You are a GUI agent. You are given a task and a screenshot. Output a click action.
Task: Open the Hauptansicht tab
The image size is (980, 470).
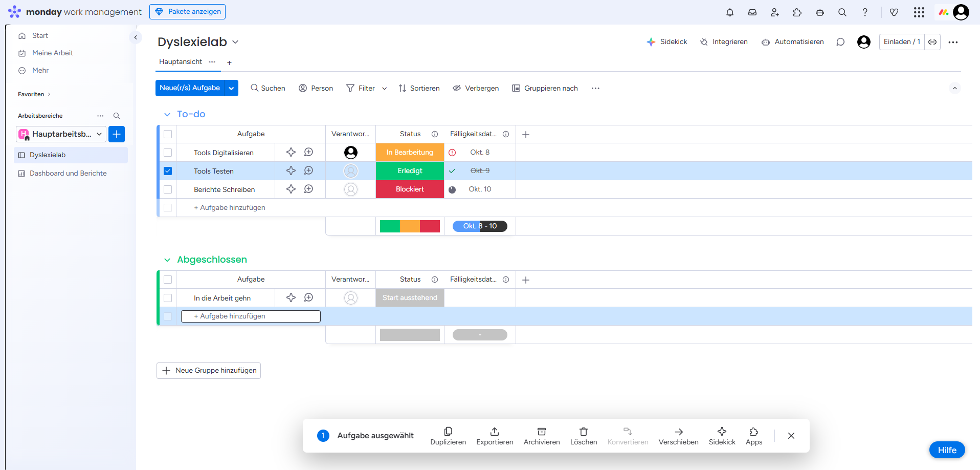point(181,62)
